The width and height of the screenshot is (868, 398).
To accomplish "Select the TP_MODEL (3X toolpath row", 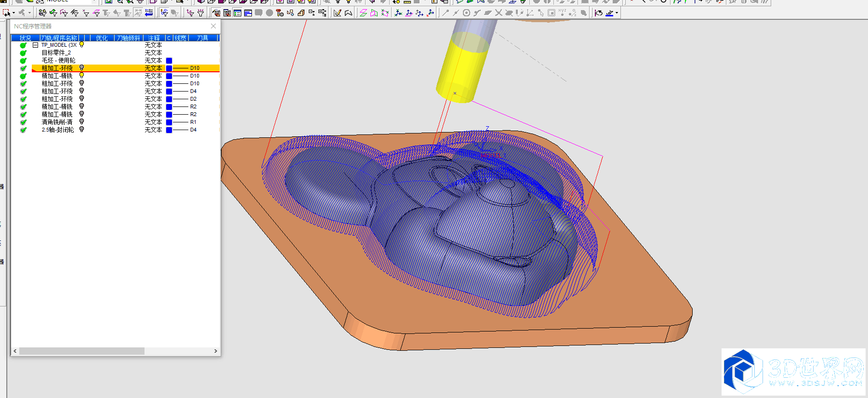I will click(x=59, y=45).
